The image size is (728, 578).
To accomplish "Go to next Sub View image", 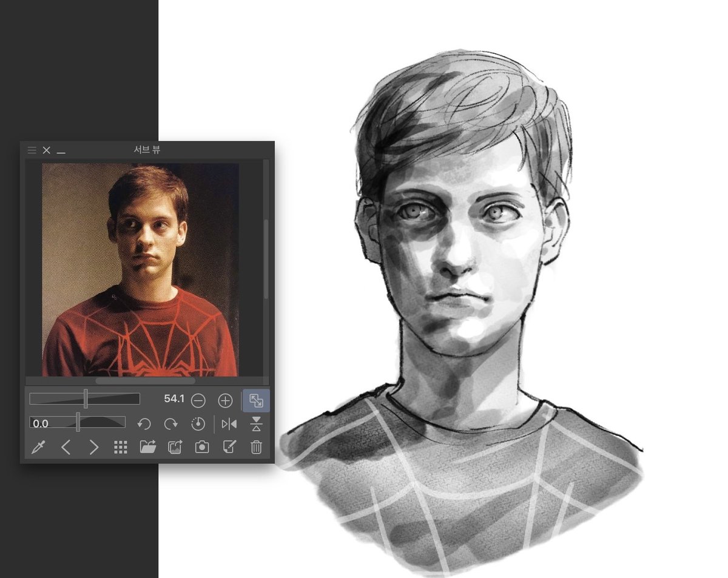I will [94, 448].
